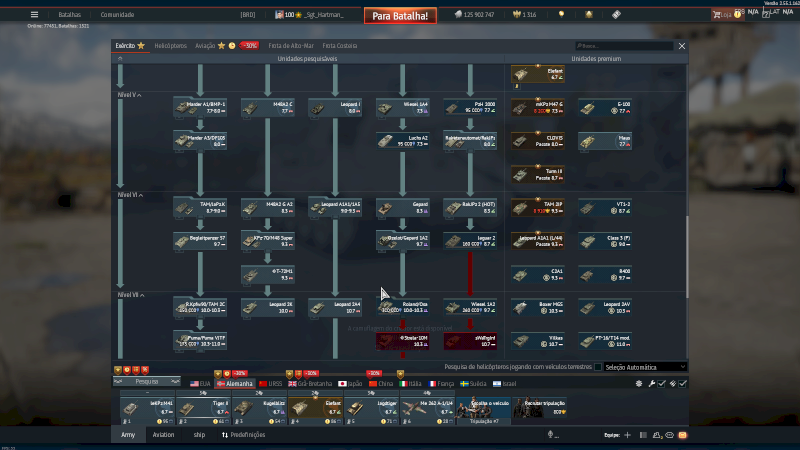Open the Loja shop cart
Viewport: 800px width, 450px height.
(x=723, y=15)
